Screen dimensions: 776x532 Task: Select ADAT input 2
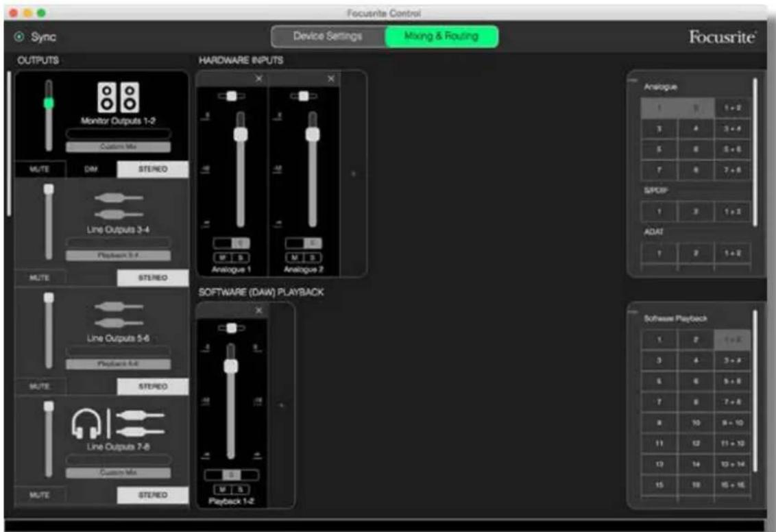tap(696, 254)
